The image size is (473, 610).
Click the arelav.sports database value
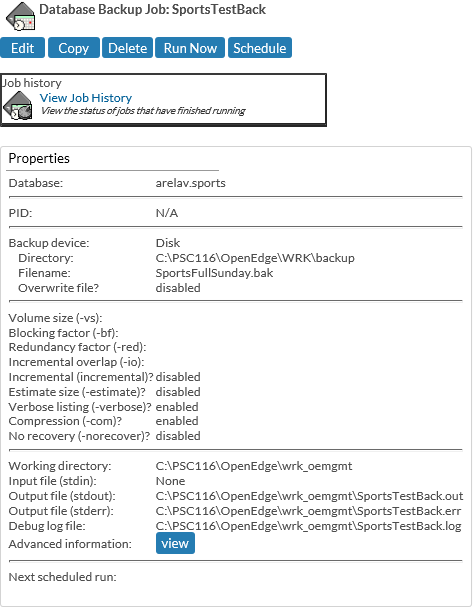coord(190,183)
